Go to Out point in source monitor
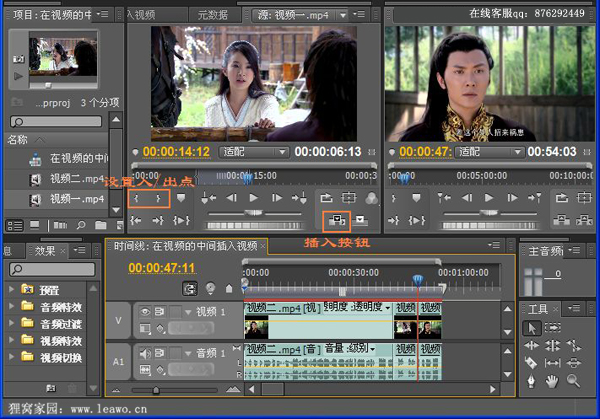The height and width of the screenshot is (419, 600). [158, 220]
